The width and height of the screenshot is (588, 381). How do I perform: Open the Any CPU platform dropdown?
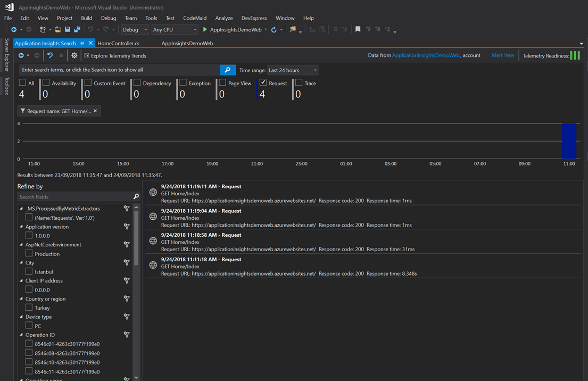click(x=175, y=30)
